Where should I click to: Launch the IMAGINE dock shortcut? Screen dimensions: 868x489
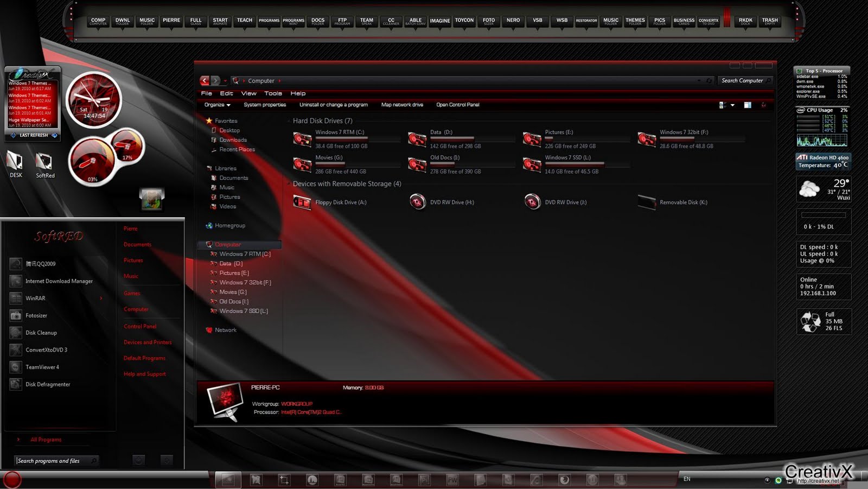pyautogui.click(x=440, y=21)
